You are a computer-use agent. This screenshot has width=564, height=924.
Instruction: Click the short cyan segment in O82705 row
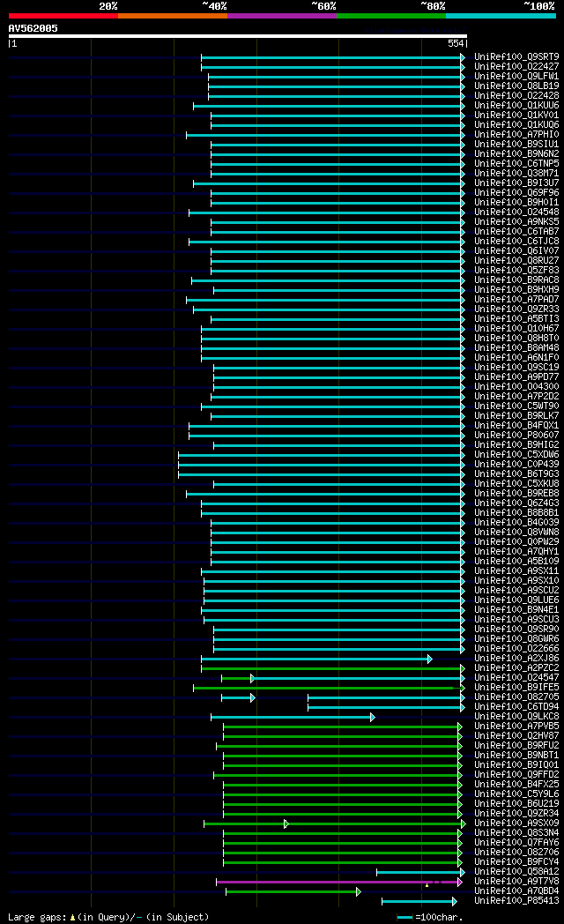pos(238,697)
